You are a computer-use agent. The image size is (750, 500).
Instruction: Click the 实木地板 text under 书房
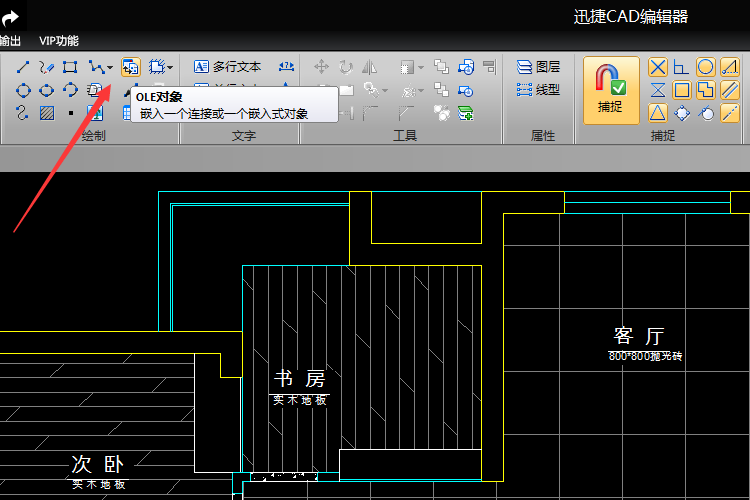tap(300, 400)
